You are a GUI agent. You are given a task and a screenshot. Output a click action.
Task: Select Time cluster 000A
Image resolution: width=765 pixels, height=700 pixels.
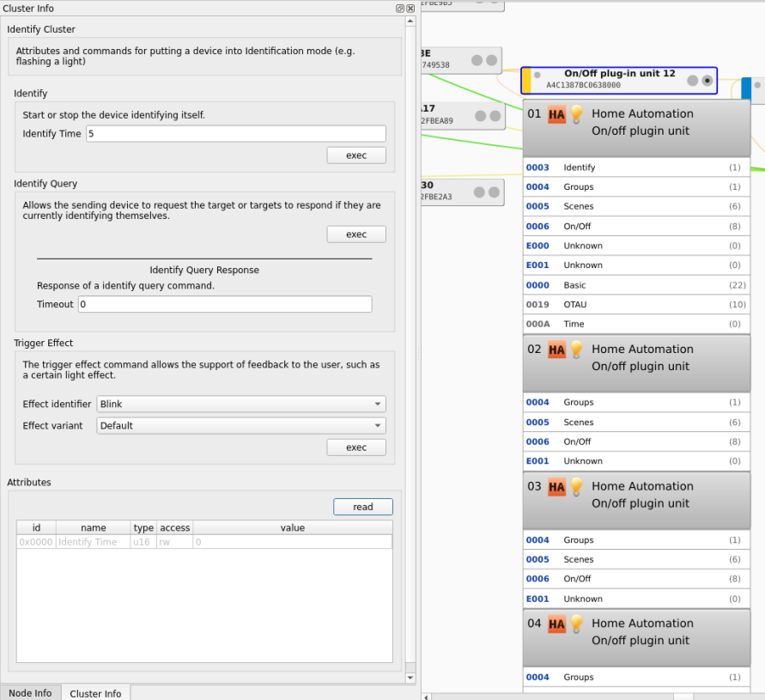pyautogui.click(x=636, y=324)
